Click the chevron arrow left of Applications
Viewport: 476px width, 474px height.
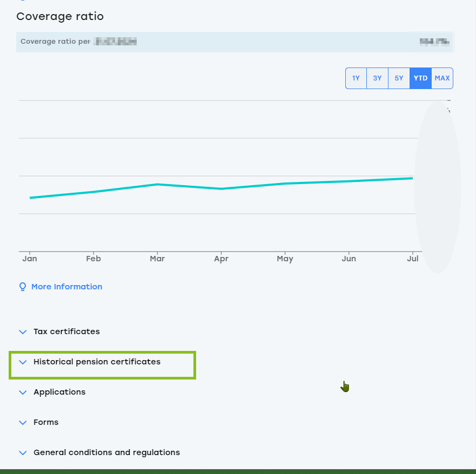[23, 392]
